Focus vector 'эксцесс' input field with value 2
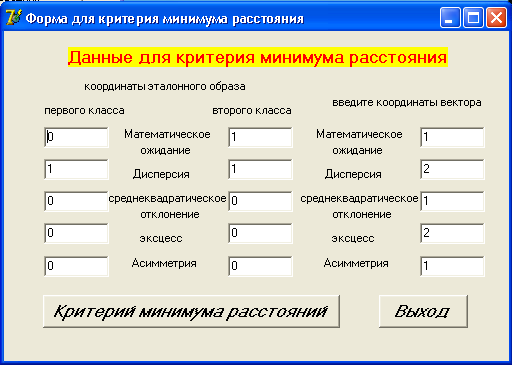 [452, 233]
